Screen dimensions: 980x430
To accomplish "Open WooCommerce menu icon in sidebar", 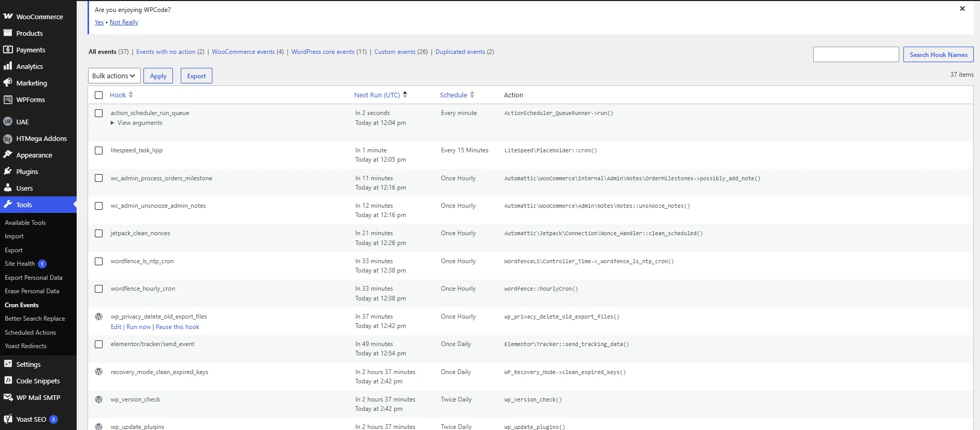I will (x=8, y=17).
